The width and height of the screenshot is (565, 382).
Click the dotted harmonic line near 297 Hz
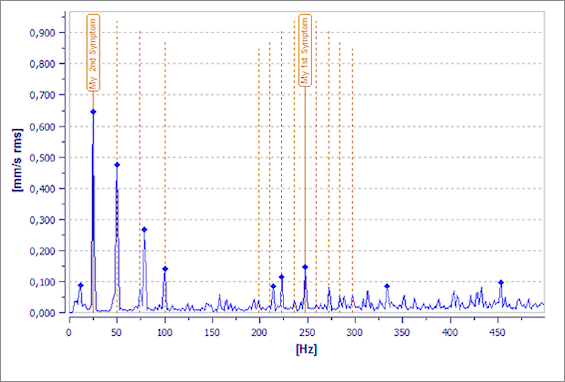352,180
